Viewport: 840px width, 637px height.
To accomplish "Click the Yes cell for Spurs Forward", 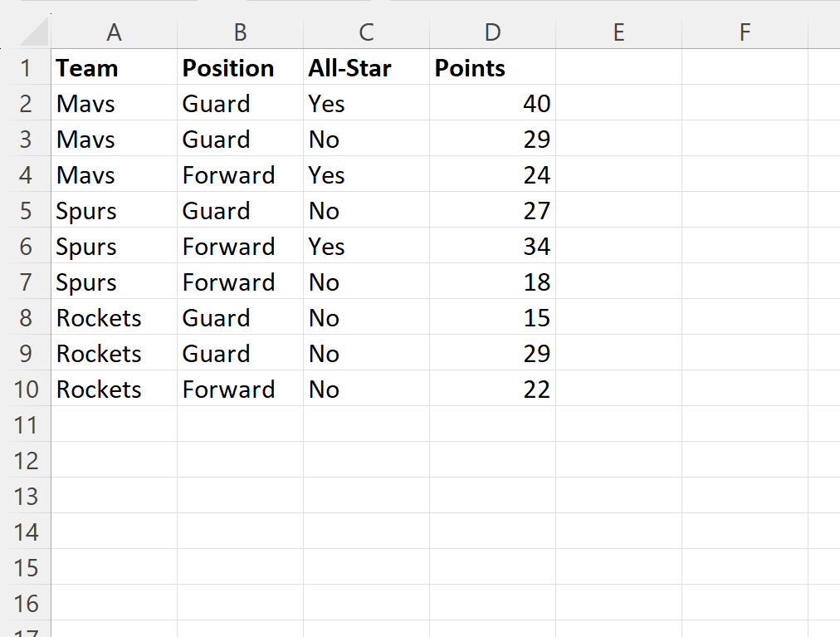I will [x=365, y=246].
